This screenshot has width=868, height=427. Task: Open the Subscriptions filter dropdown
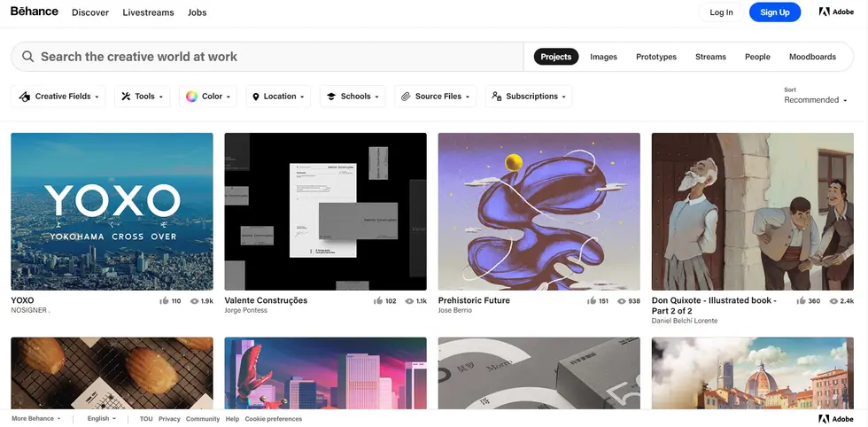pos(529,97)
